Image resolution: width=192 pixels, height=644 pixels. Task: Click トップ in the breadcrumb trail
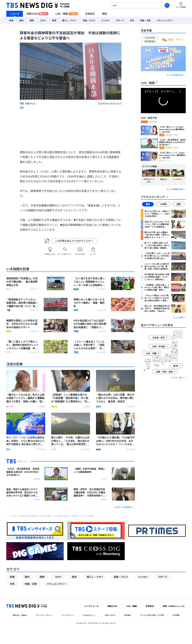tap(9, 516)
